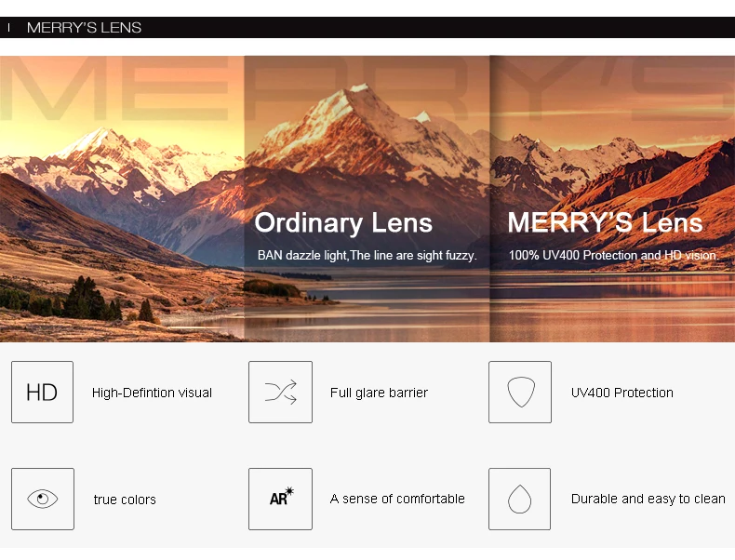Screen dimensions: 735x560
Task: Click the Durable and easy to clean text
Action: pyautogui.click(x=648, y=499)
